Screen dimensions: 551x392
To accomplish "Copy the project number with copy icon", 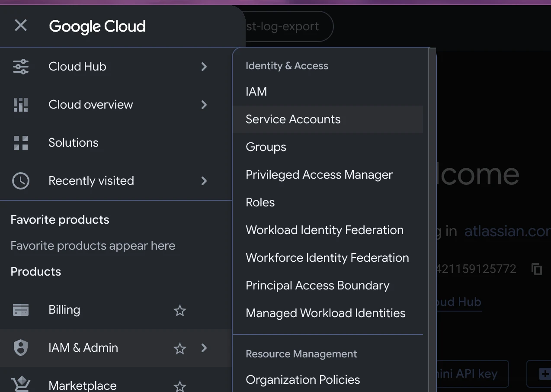I will [537, 269].
